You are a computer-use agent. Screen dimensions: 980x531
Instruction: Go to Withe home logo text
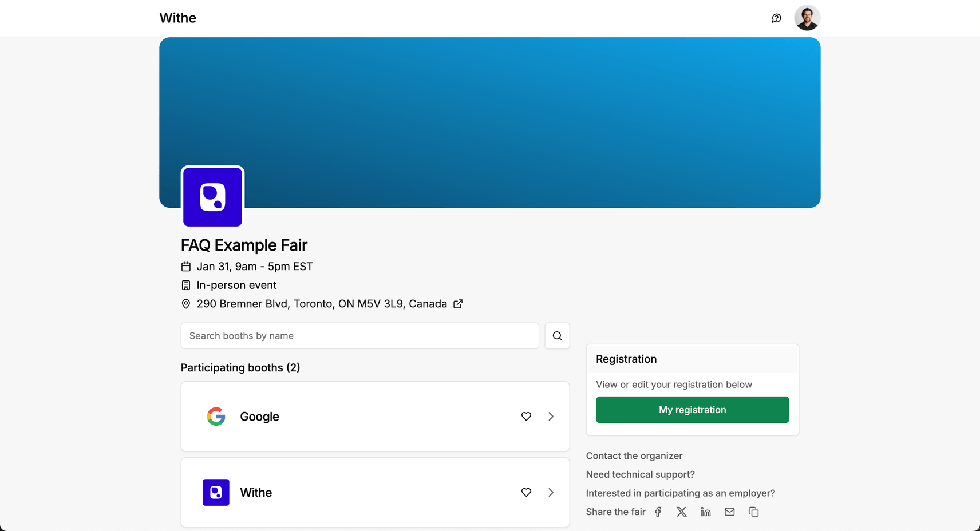click(177, 18)
